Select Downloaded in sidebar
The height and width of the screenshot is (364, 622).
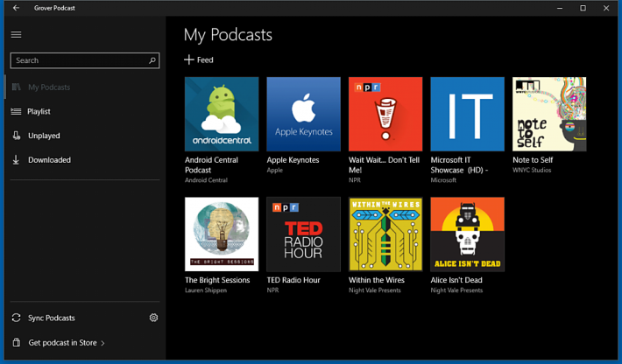(x=49, y=160)
